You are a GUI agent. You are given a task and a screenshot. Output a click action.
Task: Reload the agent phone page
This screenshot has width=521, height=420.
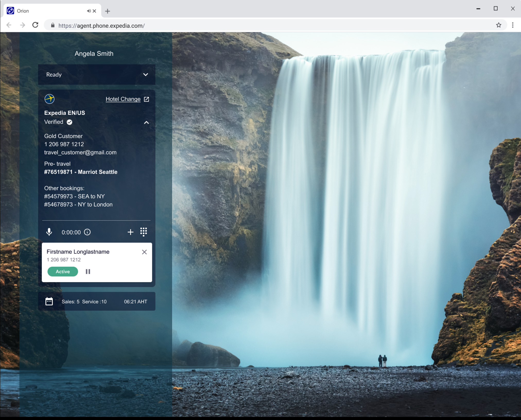[x=35, y=25]
